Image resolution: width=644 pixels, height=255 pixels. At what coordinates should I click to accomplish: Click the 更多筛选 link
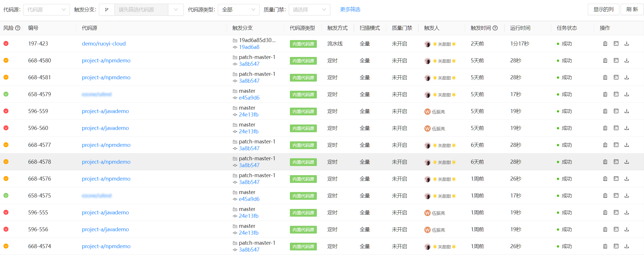tap(350, 9)
